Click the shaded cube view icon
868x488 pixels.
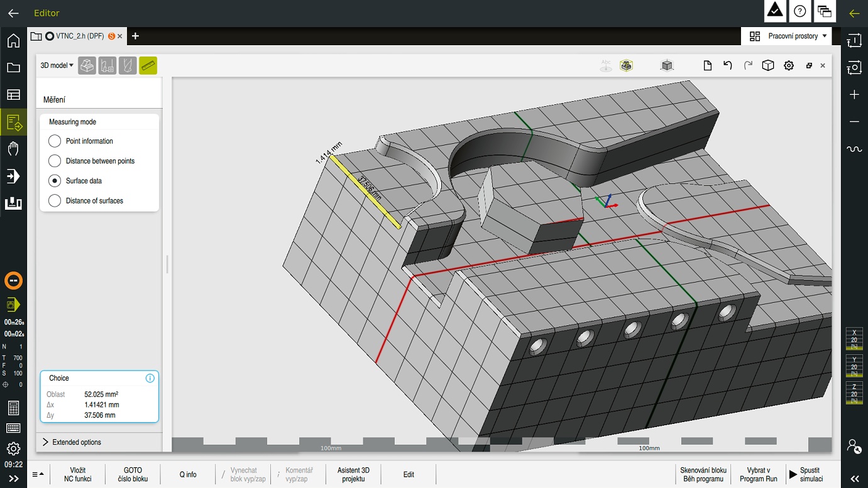point(667,65)
